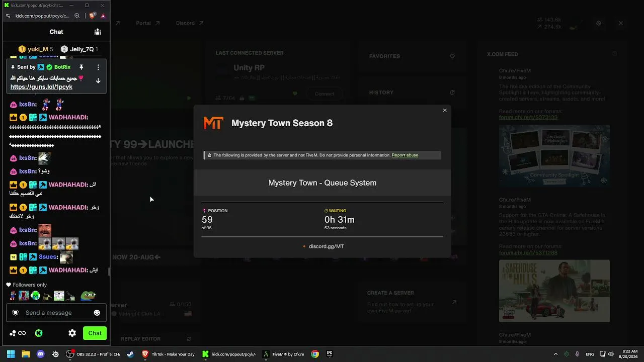Open the guns.lol/1pcyk link
Viewport: 644px width, 362px height.
pyautogui.click(x=41, y=87)
